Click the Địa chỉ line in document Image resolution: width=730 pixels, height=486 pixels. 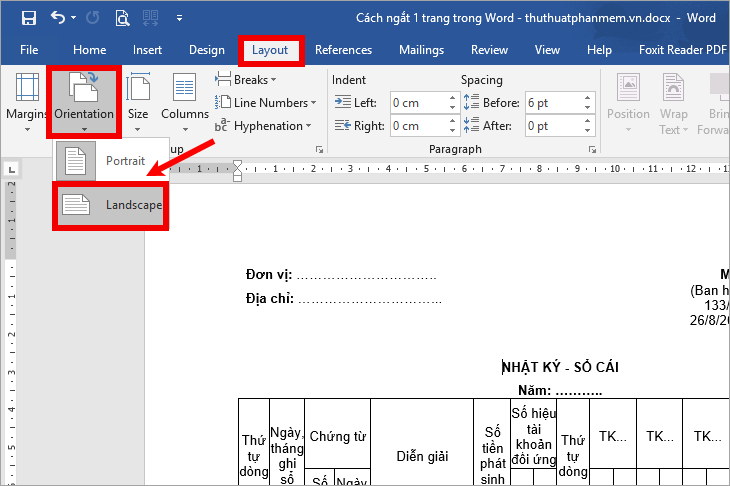coord(344,298)
